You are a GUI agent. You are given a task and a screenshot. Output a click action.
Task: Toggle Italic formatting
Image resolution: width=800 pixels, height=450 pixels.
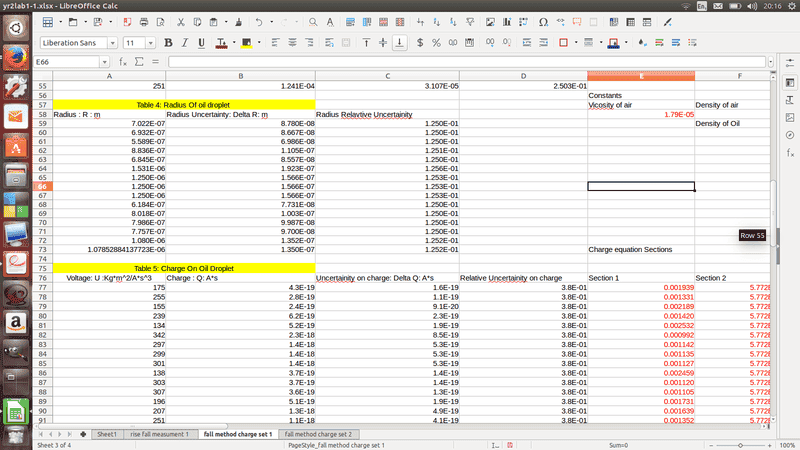pos(185,43)
